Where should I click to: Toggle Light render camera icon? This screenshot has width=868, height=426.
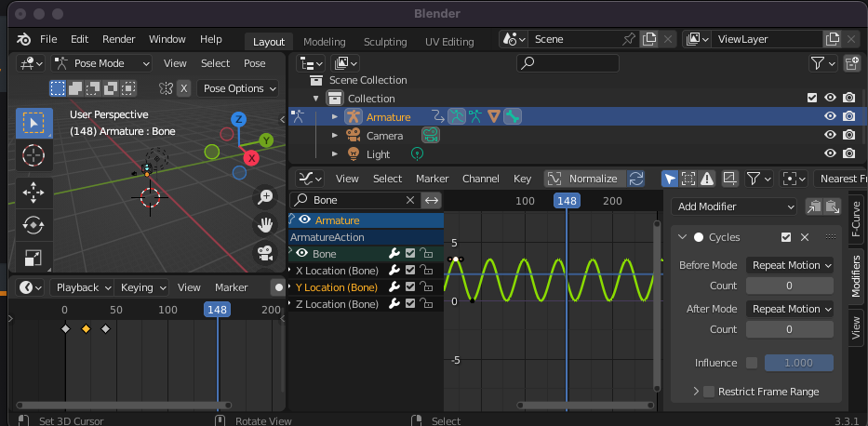[848, 153]
